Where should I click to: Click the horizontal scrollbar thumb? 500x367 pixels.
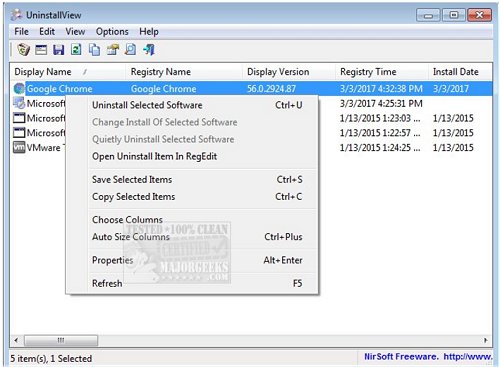(61, 340)
